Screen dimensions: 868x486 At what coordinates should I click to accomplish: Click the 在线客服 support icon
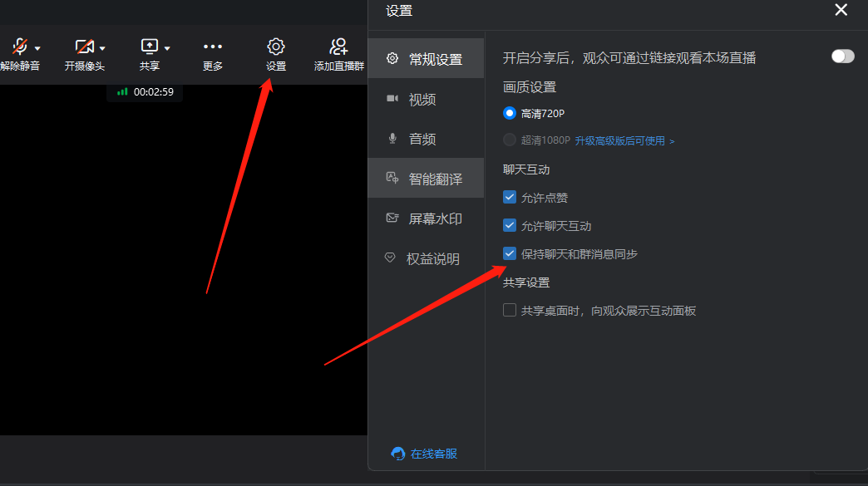point(398,454)
